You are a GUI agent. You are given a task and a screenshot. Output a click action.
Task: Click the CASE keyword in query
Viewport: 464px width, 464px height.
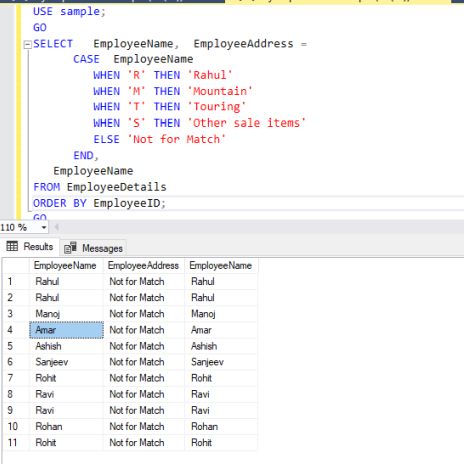pyautogui.click(x=86, y=59)
